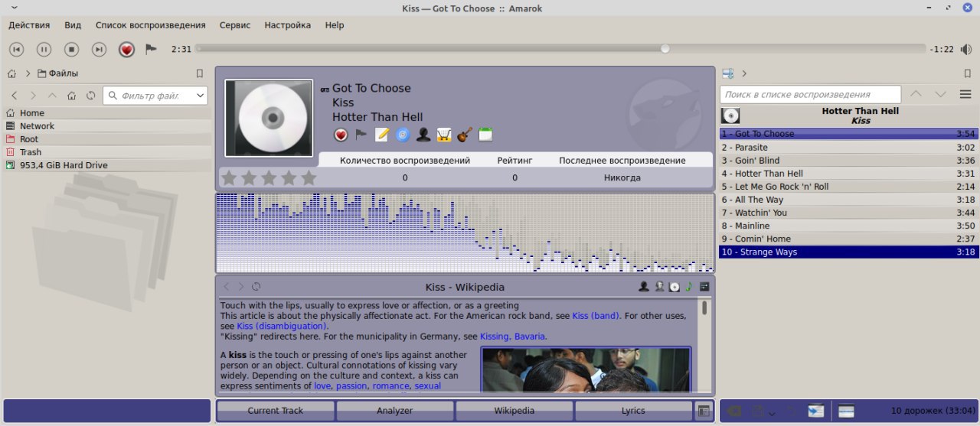Click the blue disc album icon
Image resolution: width=980 pixels, height=426 pixels.
(x=402, y=135)
